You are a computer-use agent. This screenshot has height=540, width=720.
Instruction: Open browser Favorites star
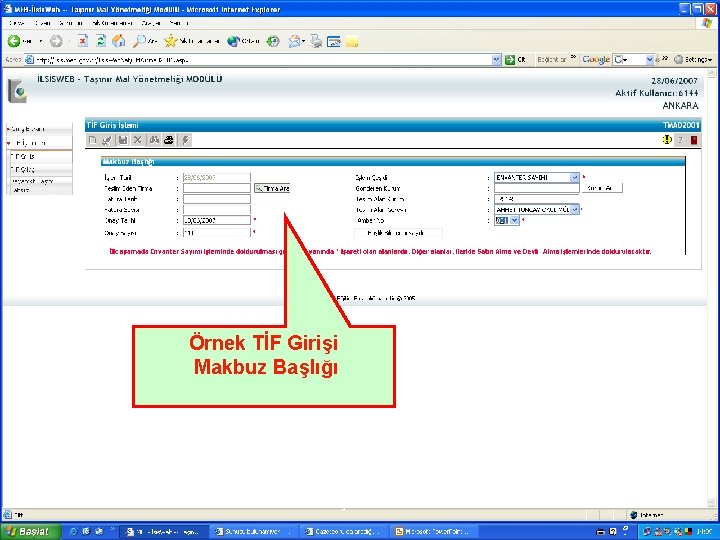tap(170, 41)
